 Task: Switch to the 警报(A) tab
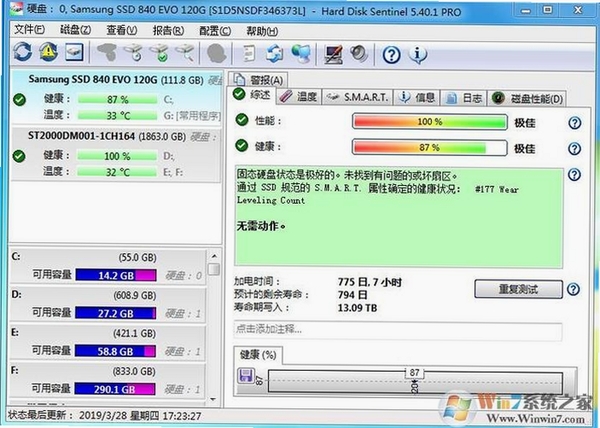click(x=259, y=80)
